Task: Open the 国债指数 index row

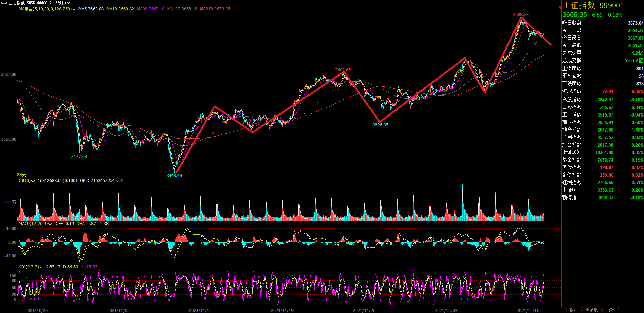Action: click(x=572, y=167)
